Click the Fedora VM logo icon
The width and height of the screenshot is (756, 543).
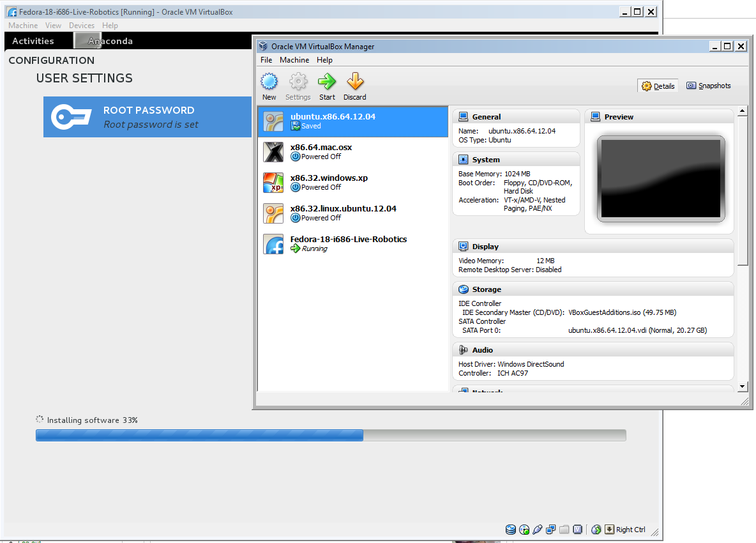click(273, 244)
